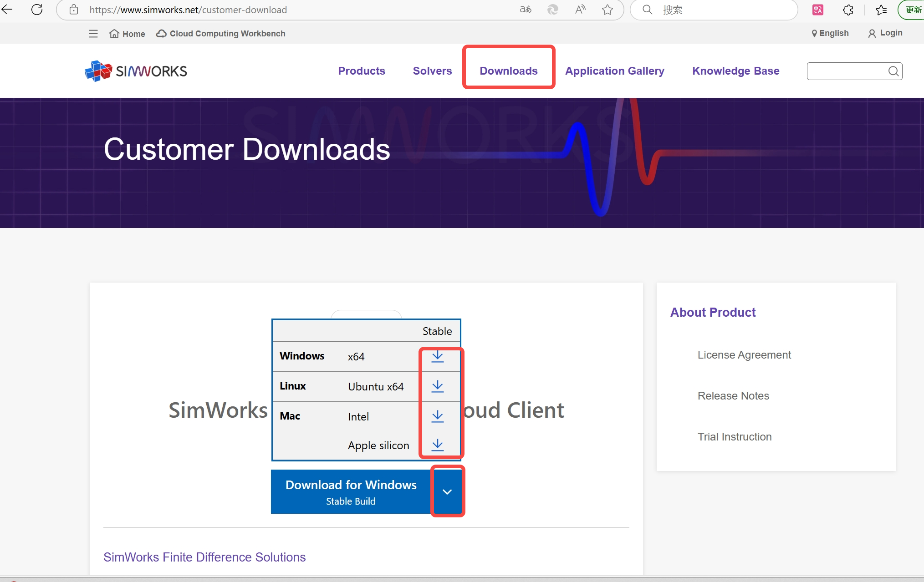Click the Linux row label
The image size is (924, 582).
click(x=293, y=386)
